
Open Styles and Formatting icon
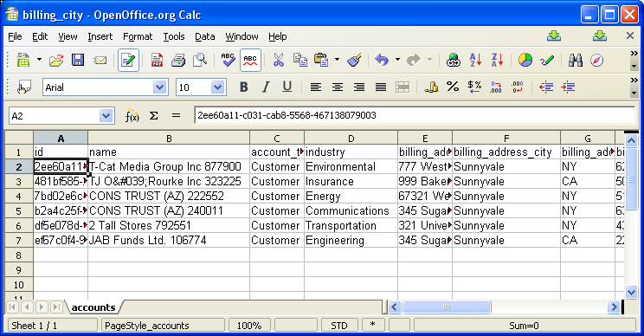pos(24,87)
